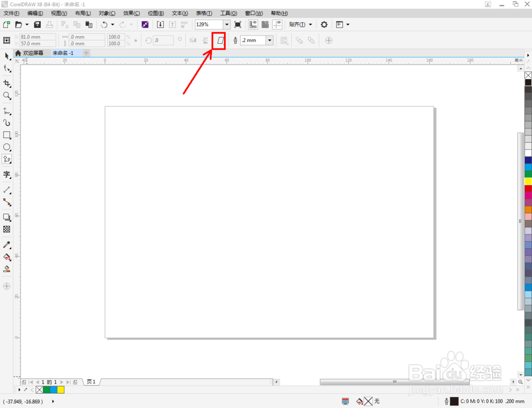Select the Zoom tool

coord(7,96)
